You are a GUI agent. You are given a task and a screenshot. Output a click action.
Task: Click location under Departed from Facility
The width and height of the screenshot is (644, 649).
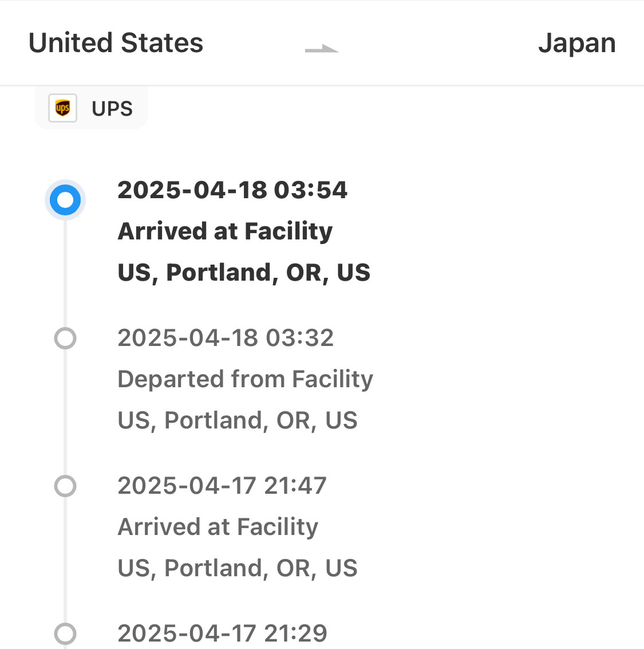[238, 420]
